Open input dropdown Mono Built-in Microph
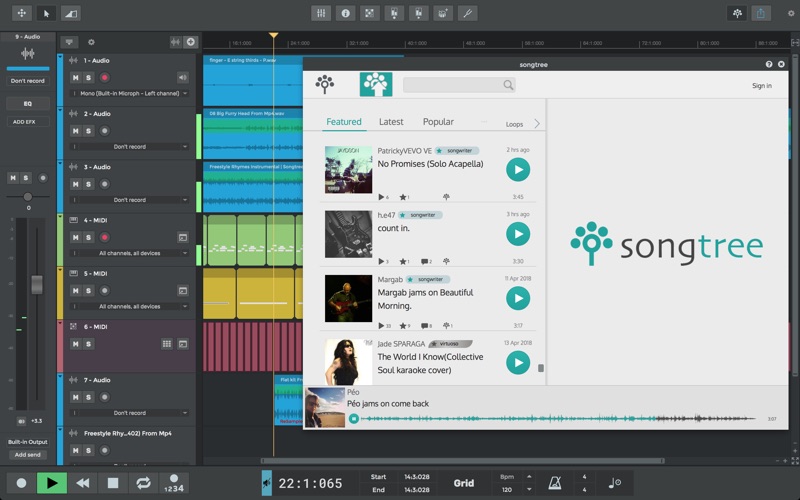 point(130,93)
